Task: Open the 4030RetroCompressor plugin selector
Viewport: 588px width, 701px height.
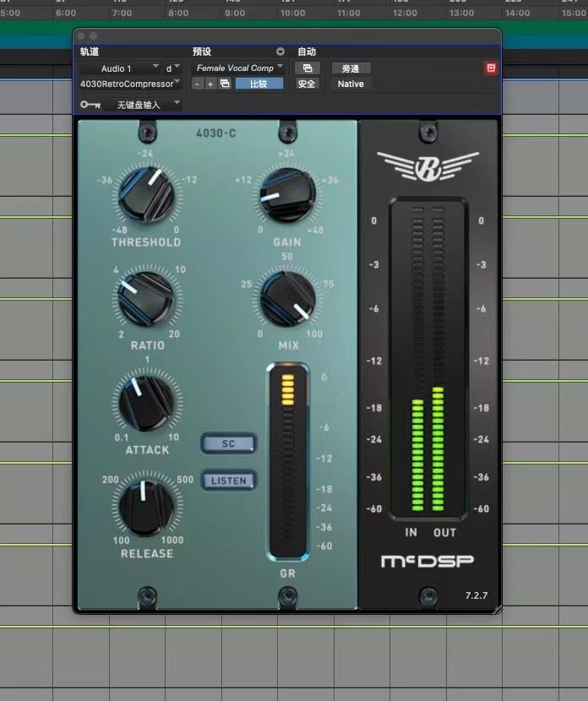Action: 130,84
